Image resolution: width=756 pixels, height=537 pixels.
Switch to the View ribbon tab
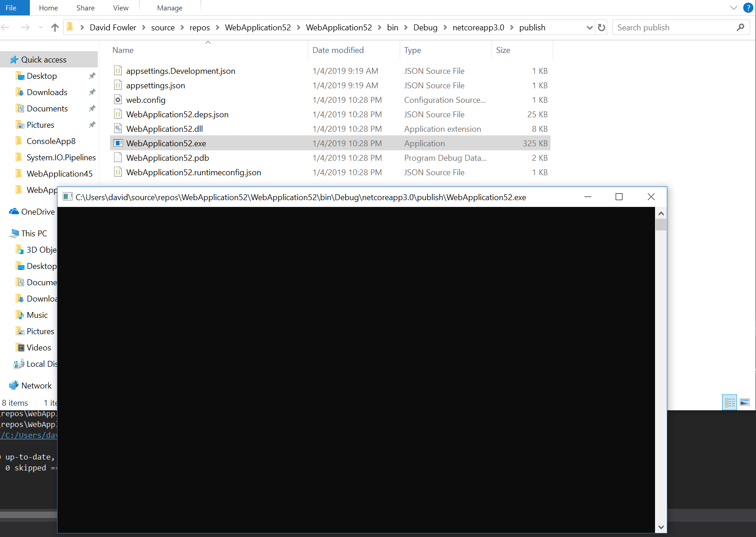point(120,7)
